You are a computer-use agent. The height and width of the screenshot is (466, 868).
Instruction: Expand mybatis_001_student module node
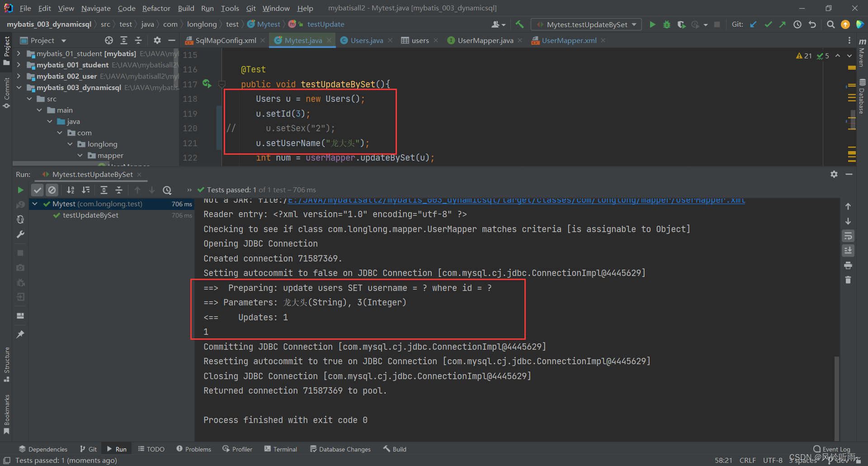[19, 65]
